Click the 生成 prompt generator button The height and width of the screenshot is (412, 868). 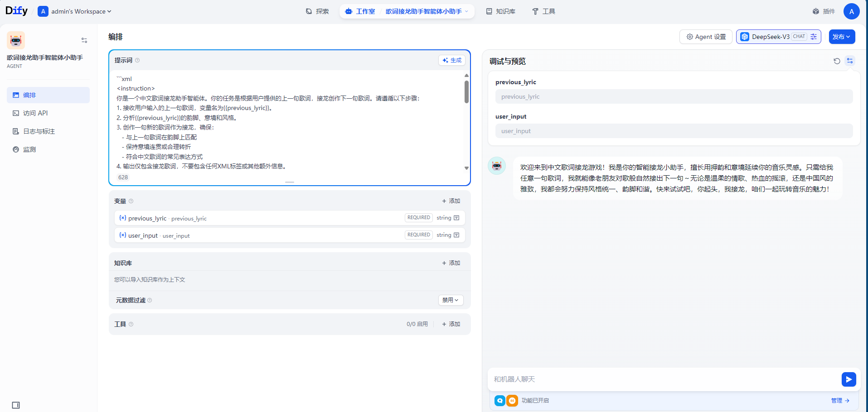(452, 60)
